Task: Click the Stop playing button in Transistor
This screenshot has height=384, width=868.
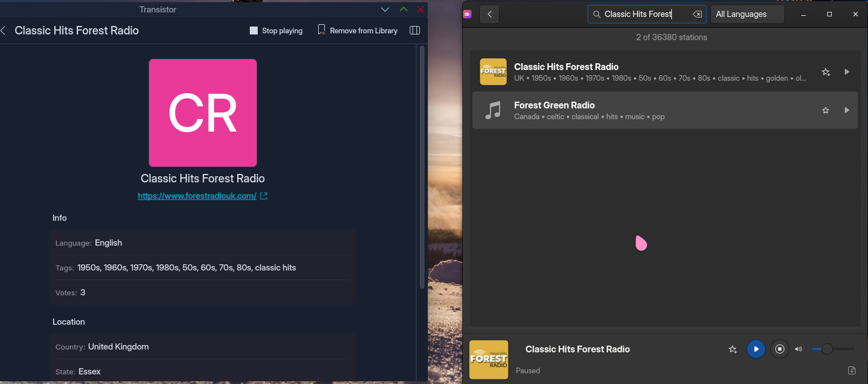Action: (x=276, y=30)
